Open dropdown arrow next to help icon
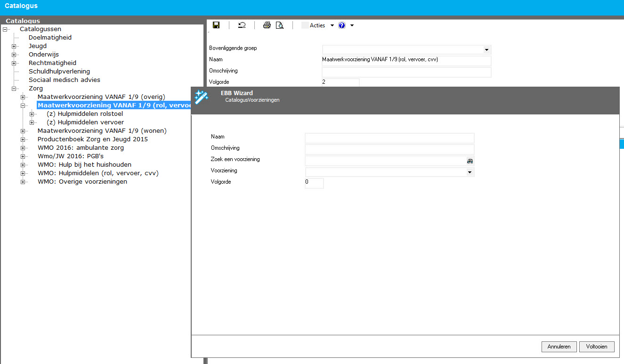This screenshot has height=364, width=624. [x=352, y=25]
